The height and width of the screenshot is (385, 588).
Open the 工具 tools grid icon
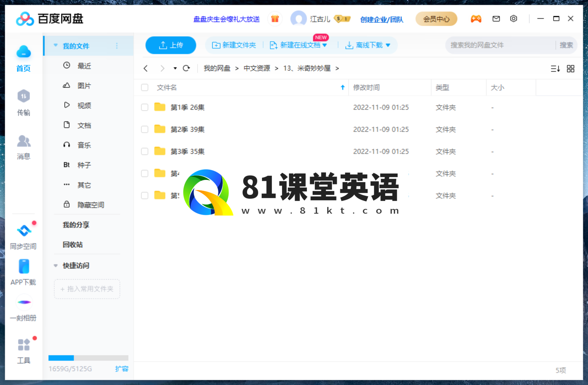24,345
